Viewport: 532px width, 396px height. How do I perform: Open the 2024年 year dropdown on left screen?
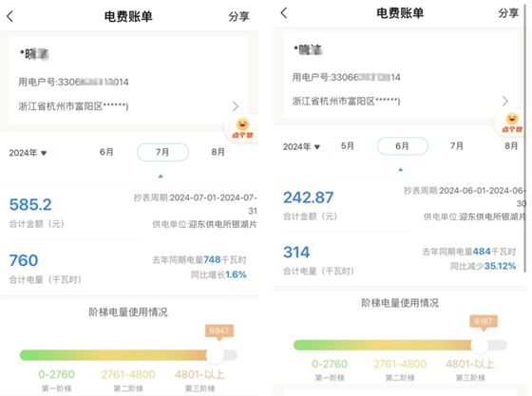pos(28,153)
